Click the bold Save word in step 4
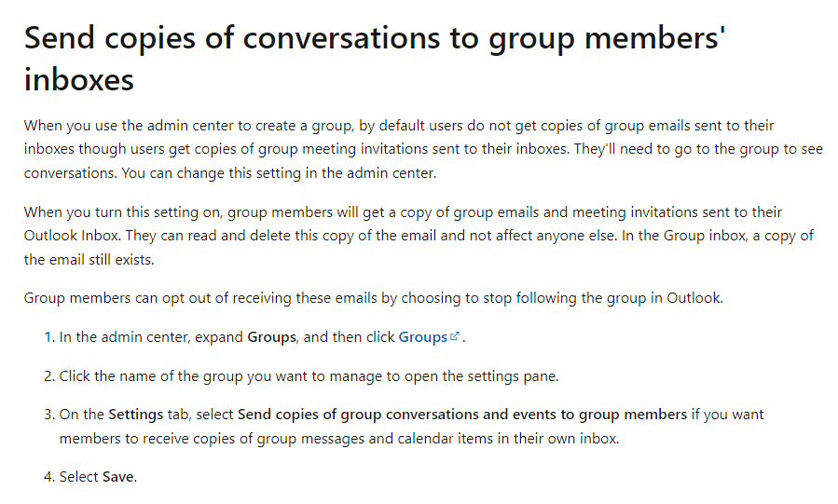Viewport: 838px width, 504px height. [118, 476]
